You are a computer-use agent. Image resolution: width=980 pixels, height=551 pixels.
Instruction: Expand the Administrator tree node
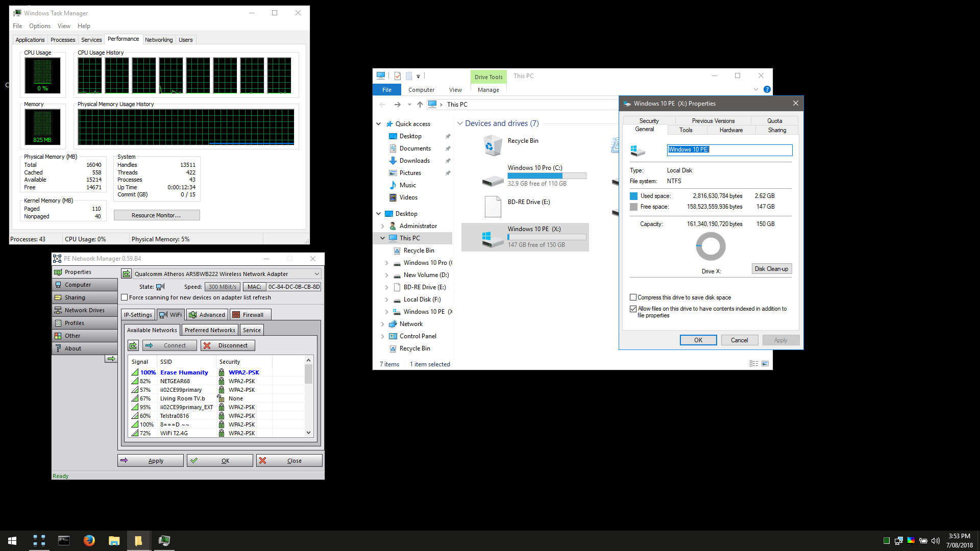[x=382, y=226]
